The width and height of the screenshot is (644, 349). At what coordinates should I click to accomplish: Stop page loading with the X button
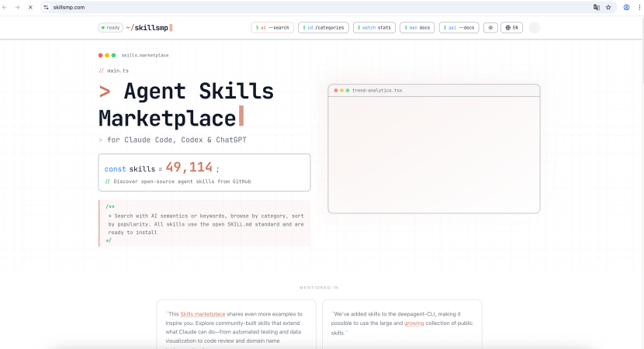[29, 7]
